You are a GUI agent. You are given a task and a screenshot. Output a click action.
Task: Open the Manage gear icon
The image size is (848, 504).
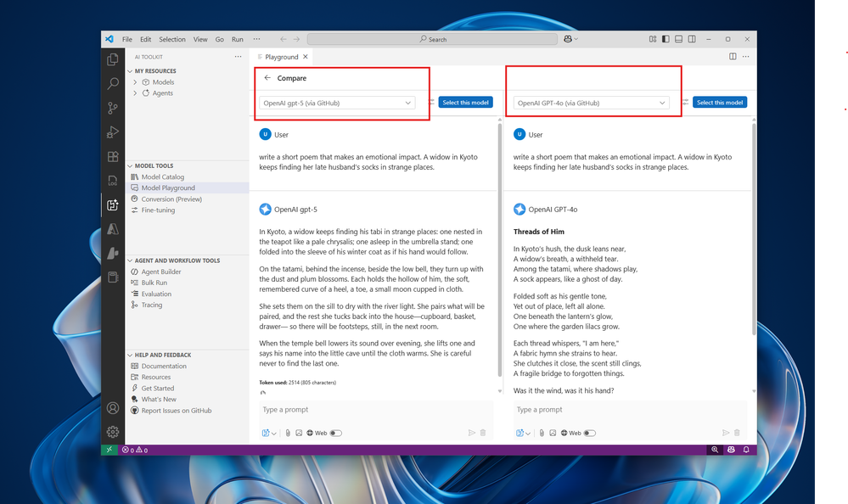click(113, 432)
